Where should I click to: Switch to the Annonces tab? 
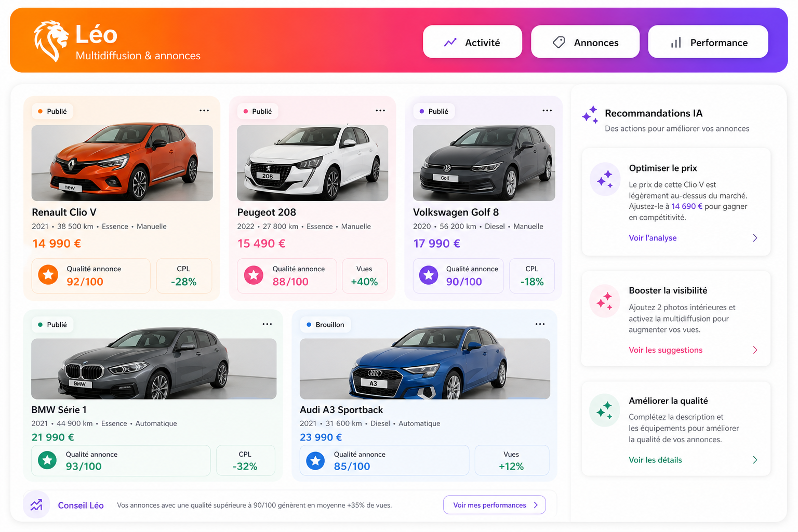pos(585,42)
